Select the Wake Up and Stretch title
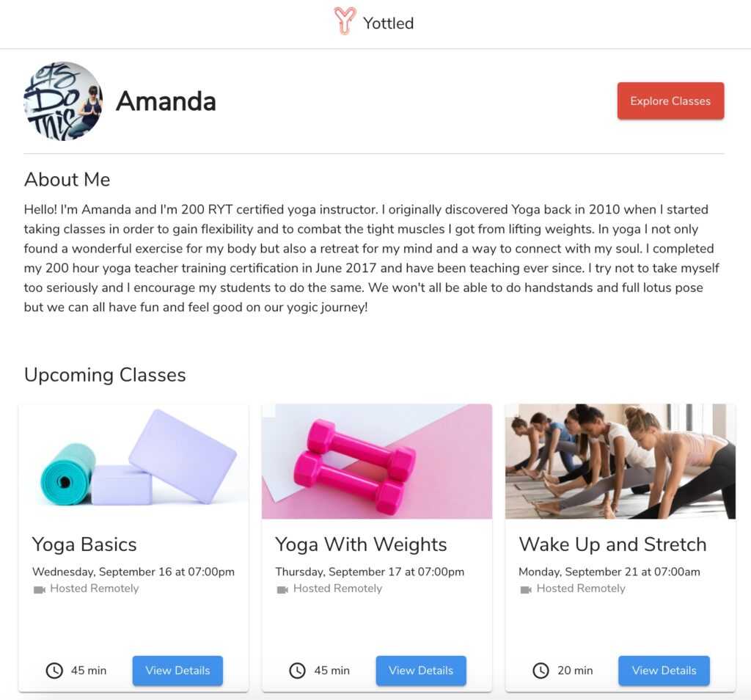Viewport: 751px width, 700px height. pyautogui.click(x=612, y=544)
